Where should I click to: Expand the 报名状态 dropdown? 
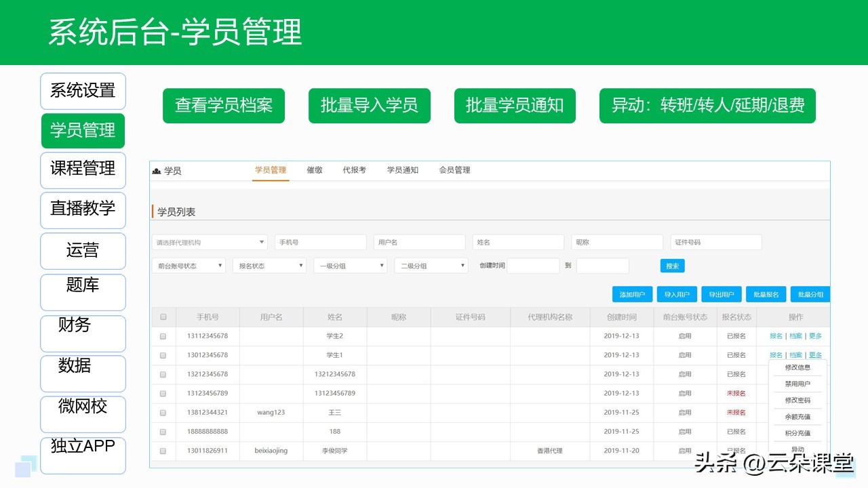tap(269, 265)
